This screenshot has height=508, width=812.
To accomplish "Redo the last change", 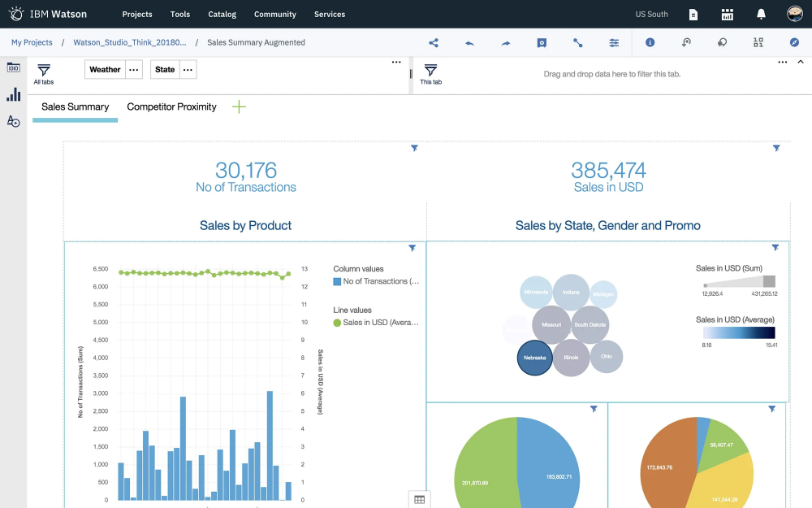I will (505, 42).
